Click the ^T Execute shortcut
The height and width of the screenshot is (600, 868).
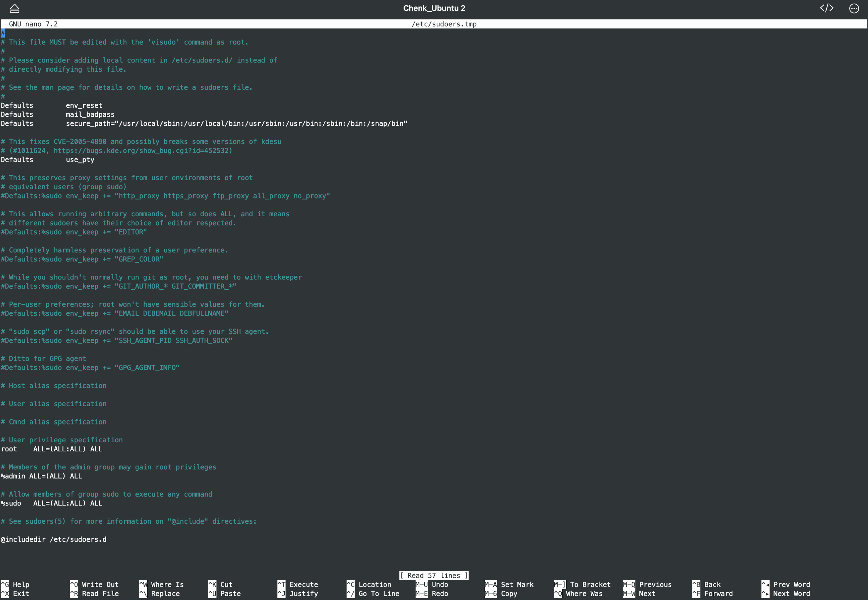[298, 584]
